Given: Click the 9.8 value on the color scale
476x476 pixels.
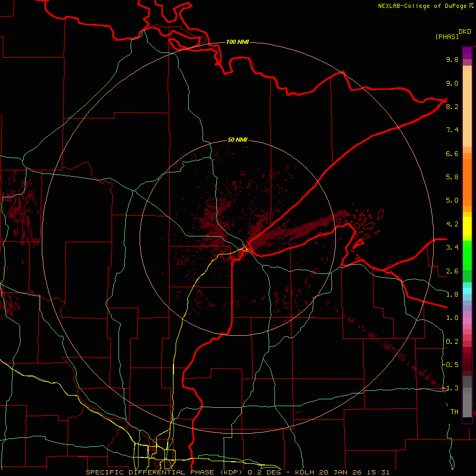Looking at the screenshot, I should pyautogui.click(x=452, y=59).
